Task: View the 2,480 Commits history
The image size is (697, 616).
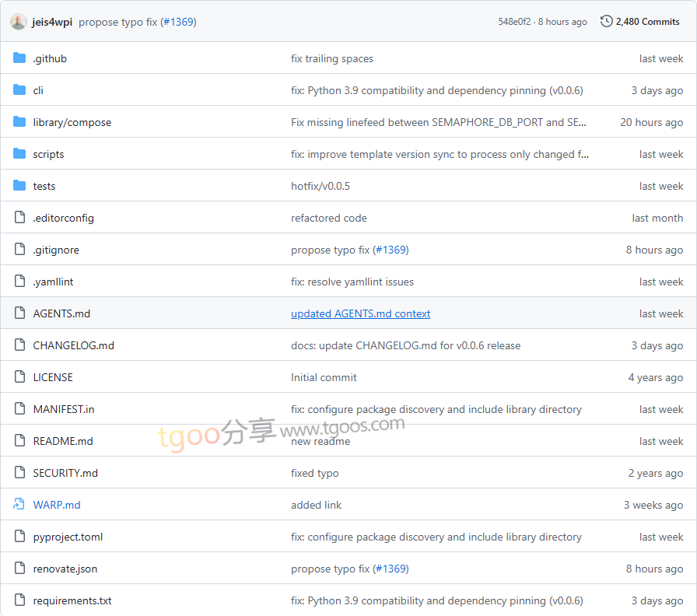Action: 647,22
